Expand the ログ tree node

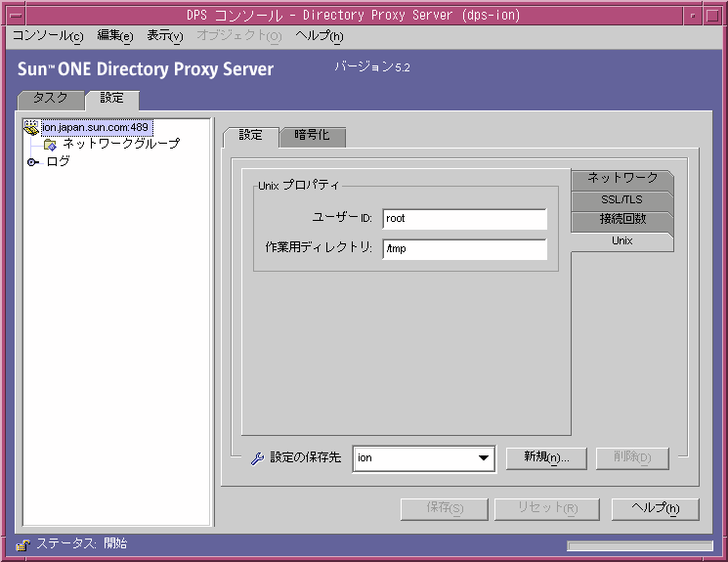point(31,162)
